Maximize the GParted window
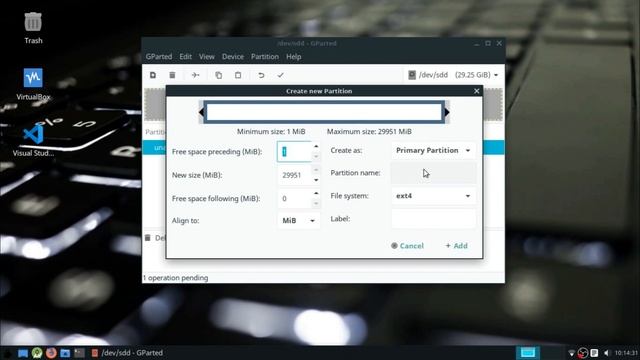 pos(488,43)
